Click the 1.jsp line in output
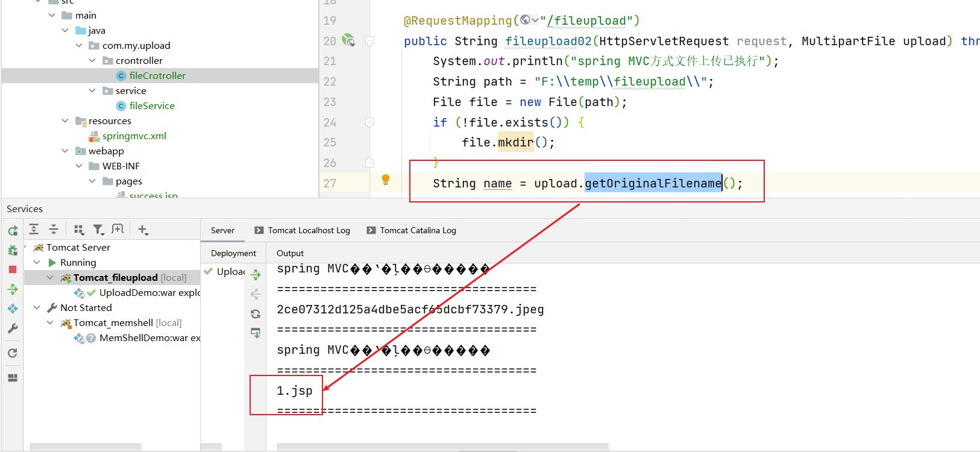 pos(295,391)
